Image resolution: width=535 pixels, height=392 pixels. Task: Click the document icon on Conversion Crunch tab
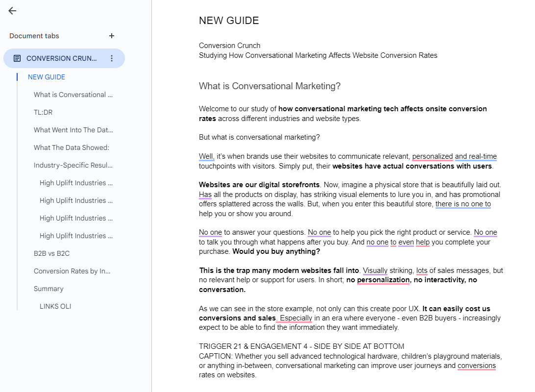[x=17, y=58]
